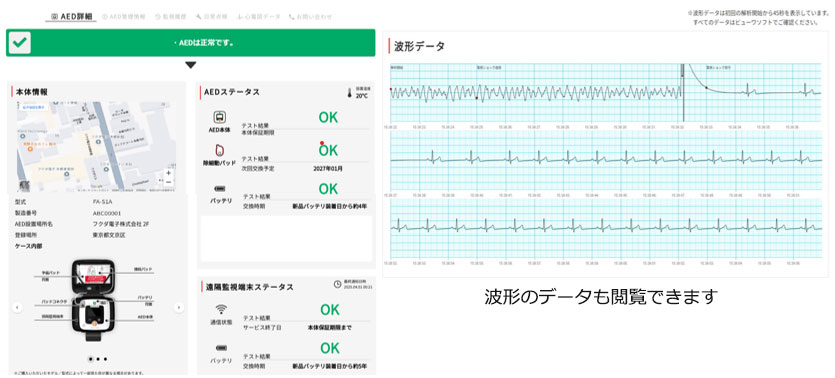Click the orange location pin on the map

pyautogui.click(x=30, y=150)
